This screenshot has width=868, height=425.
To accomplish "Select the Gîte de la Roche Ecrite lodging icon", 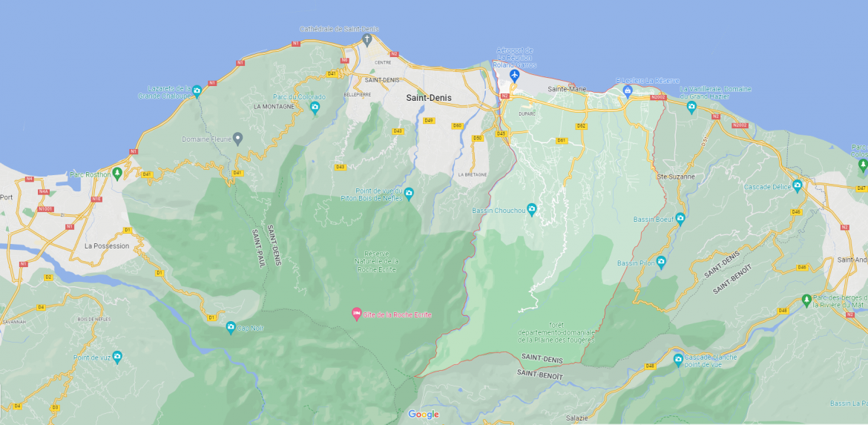I will click(x=356, y=314).
